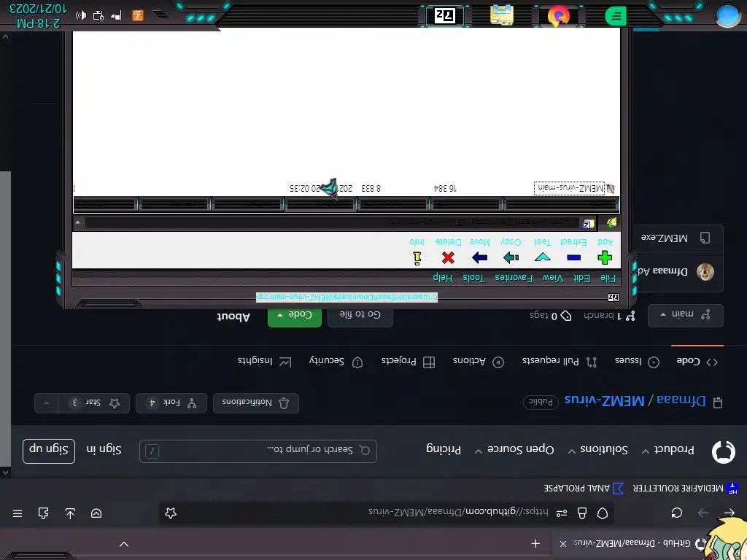Click the Sign in link
Viewport: 747px width, 560px height.
pyautogui.click(x=104, y=449)
